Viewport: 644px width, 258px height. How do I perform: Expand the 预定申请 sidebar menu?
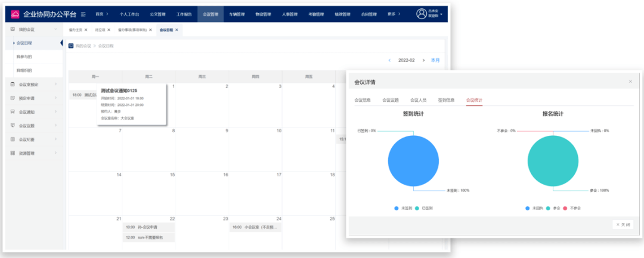(x=55, y=98)
